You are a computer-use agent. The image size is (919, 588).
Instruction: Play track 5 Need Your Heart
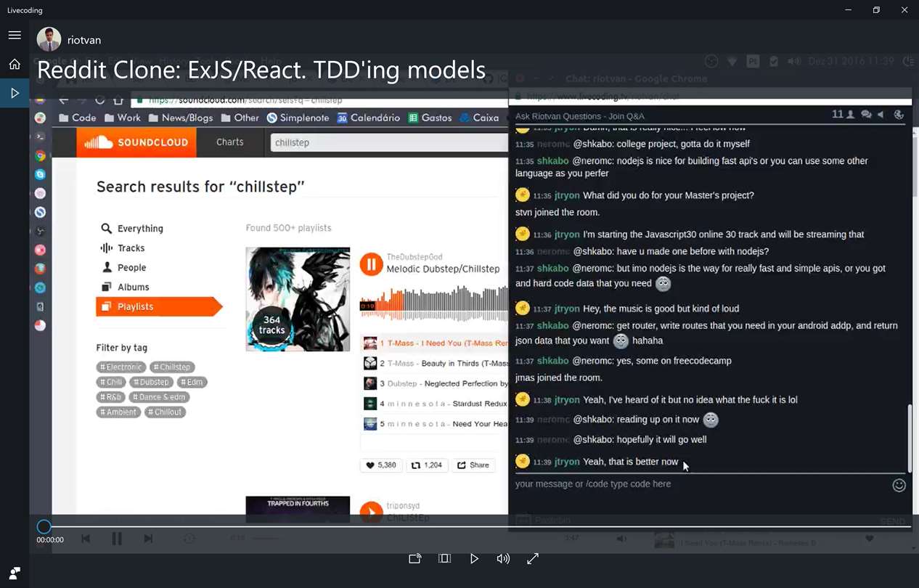pyautogui.click(x=434, y=424)
